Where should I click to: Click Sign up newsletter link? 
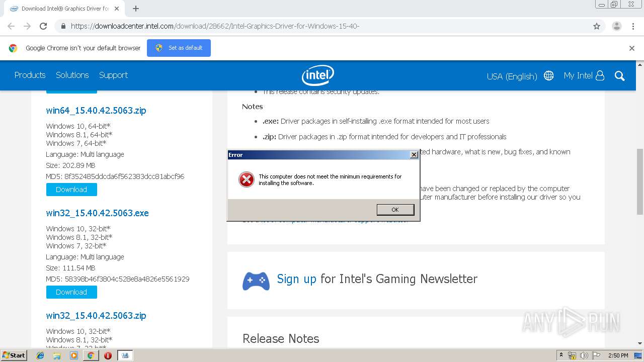(296, 279)
